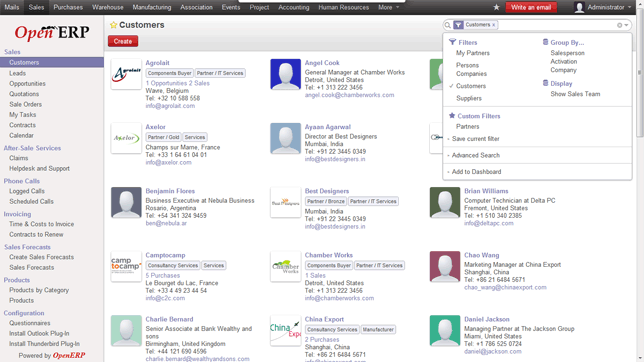Click the red Create button

click(x=123, y=41)
